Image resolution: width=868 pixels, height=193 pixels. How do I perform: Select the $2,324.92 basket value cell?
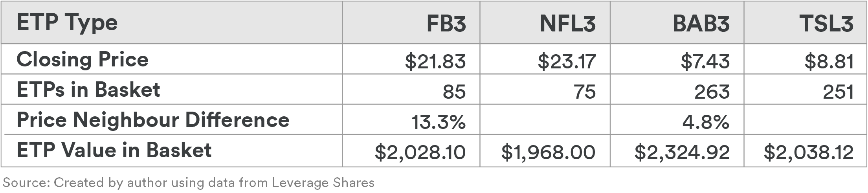677,151
